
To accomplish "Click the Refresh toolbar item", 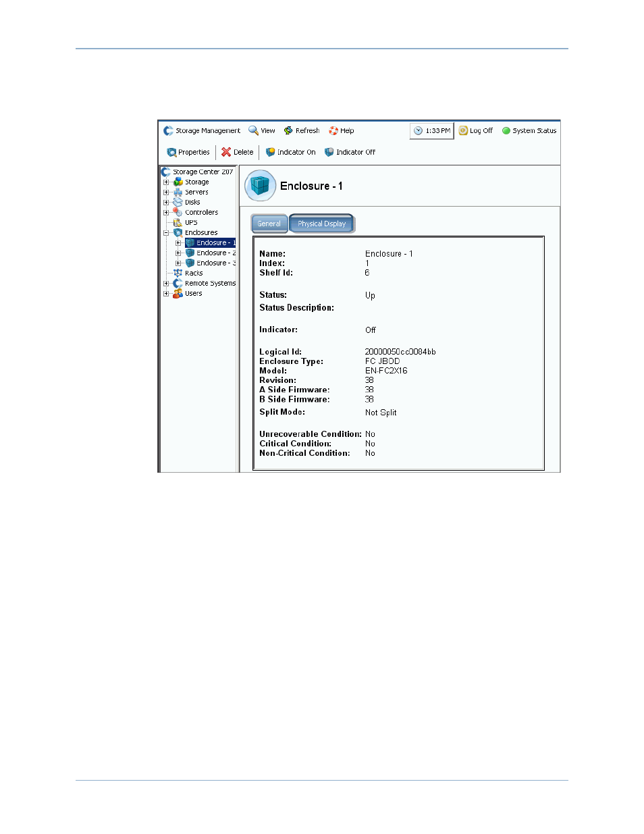I will 301,131.
